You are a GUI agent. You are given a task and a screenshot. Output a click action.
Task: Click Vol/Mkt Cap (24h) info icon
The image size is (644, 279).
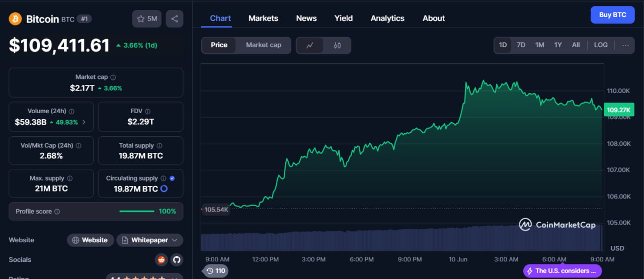(x=78, y=145)
